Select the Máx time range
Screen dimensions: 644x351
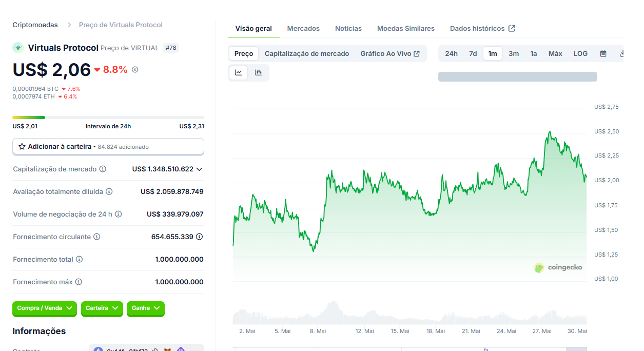pyautogui.click(x=555, y=53)
